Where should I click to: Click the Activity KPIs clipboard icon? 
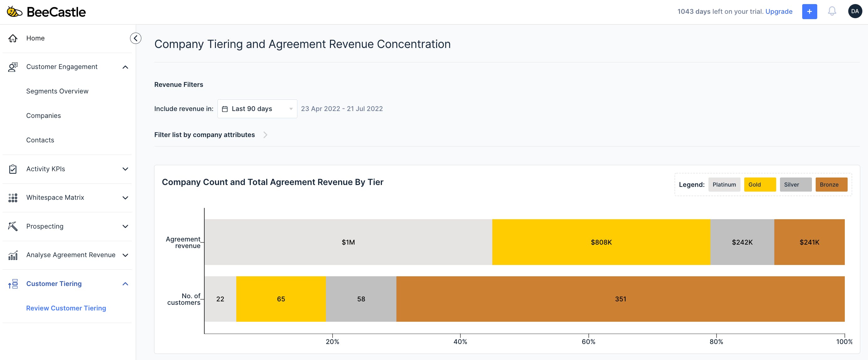click(13, 169)
